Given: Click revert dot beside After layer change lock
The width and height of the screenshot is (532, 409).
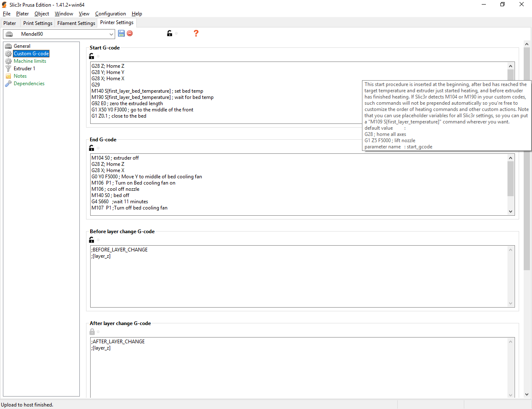Looking at the screenshot, I should tap(98, 332).
